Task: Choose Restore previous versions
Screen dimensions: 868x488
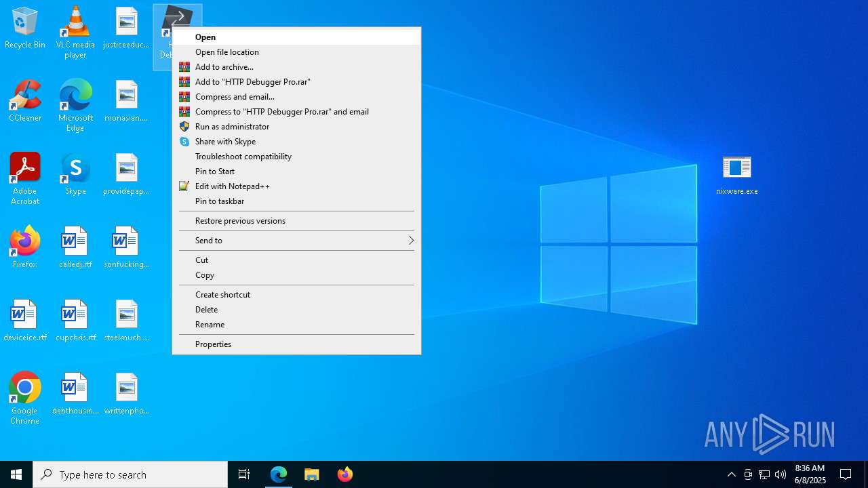Action: 296,221
